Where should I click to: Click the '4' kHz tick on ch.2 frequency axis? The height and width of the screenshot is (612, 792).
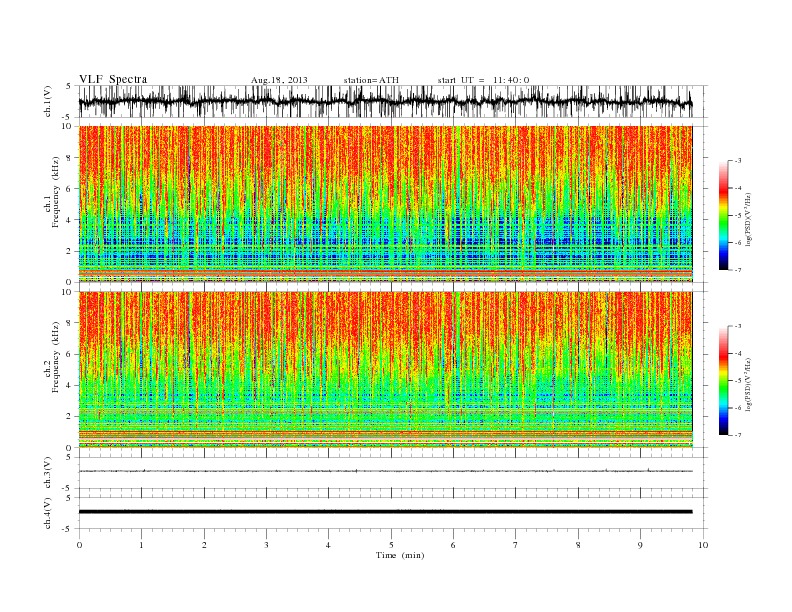[x=70, y=386]
